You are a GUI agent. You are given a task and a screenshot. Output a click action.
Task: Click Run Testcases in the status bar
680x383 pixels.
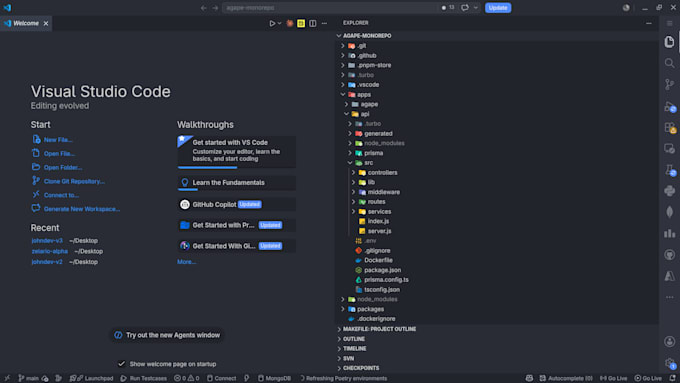click(x=144, y=378)
